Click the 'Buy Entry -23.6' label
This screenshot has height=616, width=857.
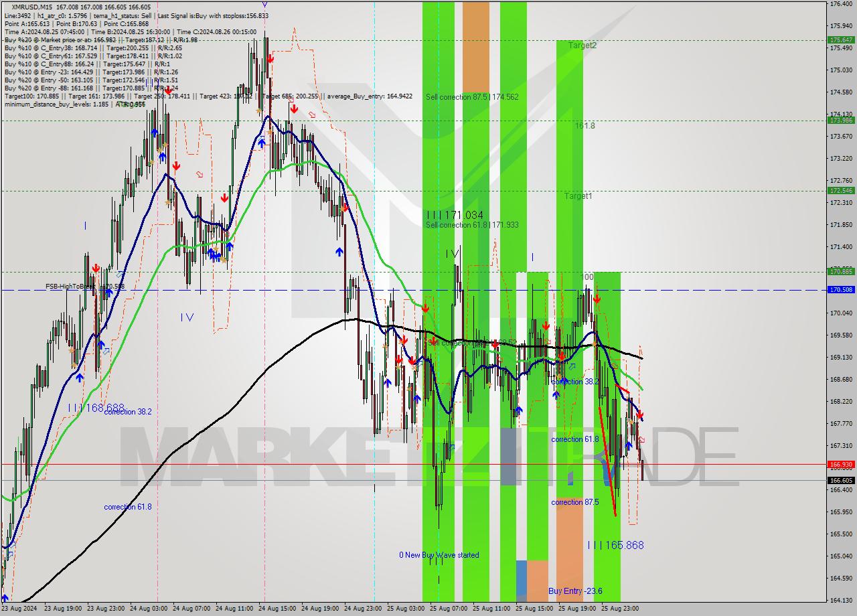click(x=575, y=591)
